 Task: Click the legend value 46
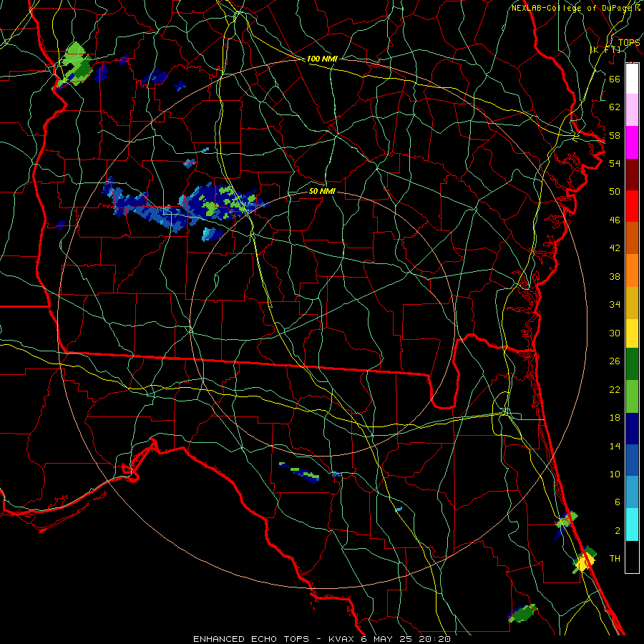coord(615,220)
